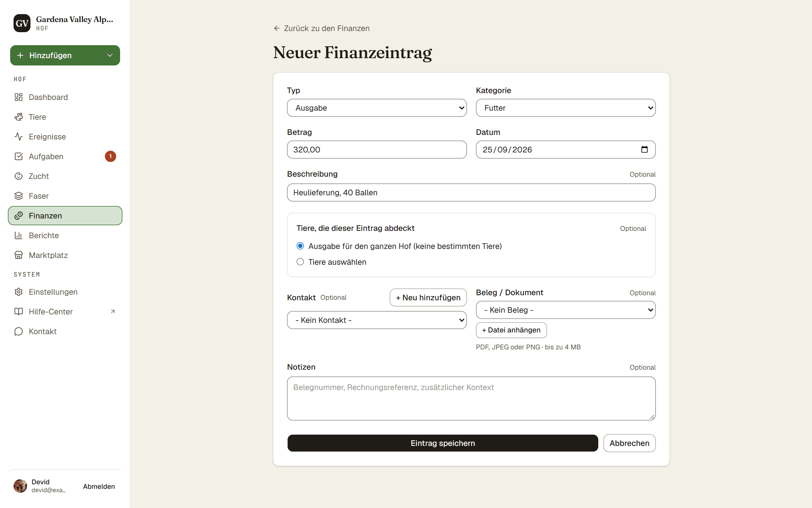The image size is (812, 508).
Task: Click the Betrag field with 320,00
Action: pyautogui.click(x=377, y=150)
